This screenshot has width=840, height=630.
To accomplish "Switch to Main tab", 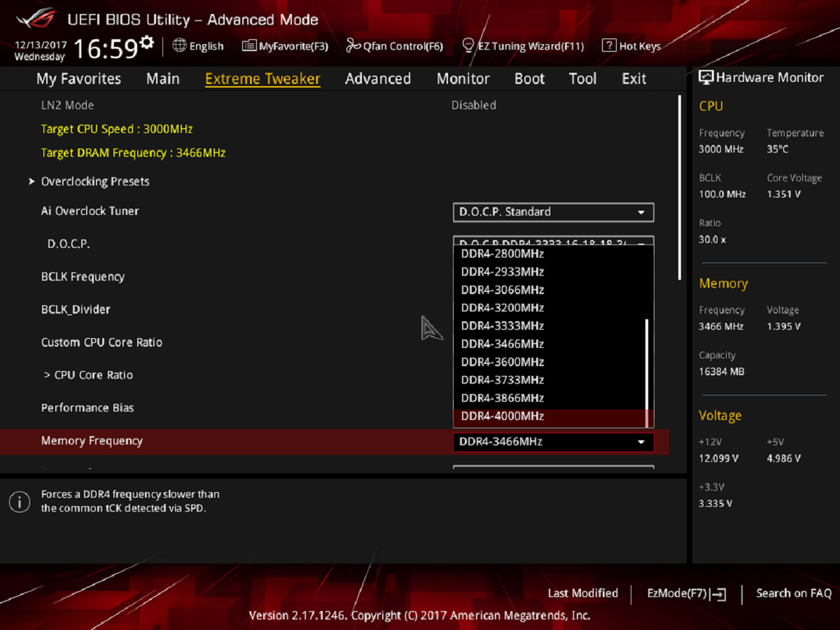I will [x=163, y=78].
